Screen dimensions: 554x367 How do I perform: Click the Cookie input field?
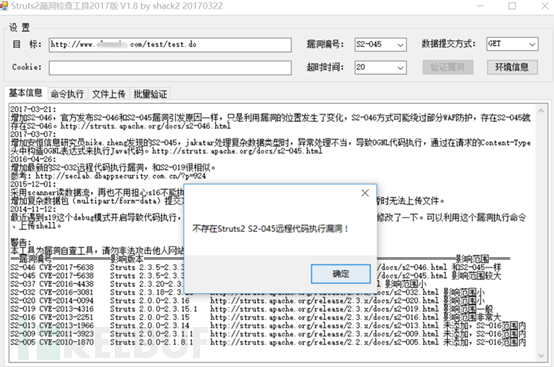click(x=170, y=67)
